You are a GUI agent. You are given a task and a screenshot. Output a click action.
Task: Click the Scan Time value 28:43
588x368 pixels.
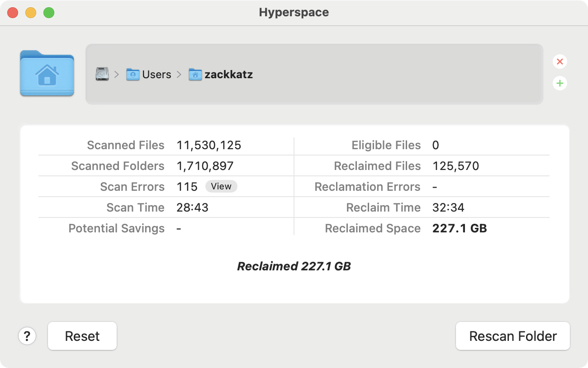192,208
